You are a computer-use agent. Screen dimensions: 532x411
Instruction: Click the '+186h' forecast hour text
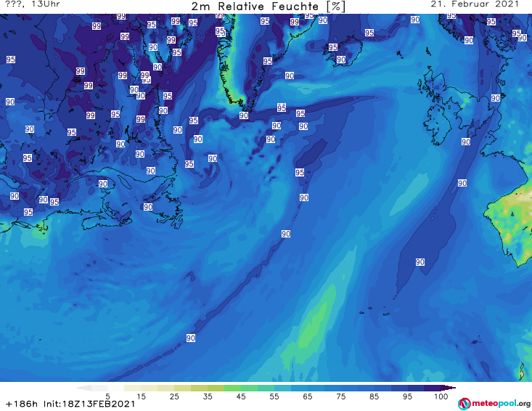[22, 404]
